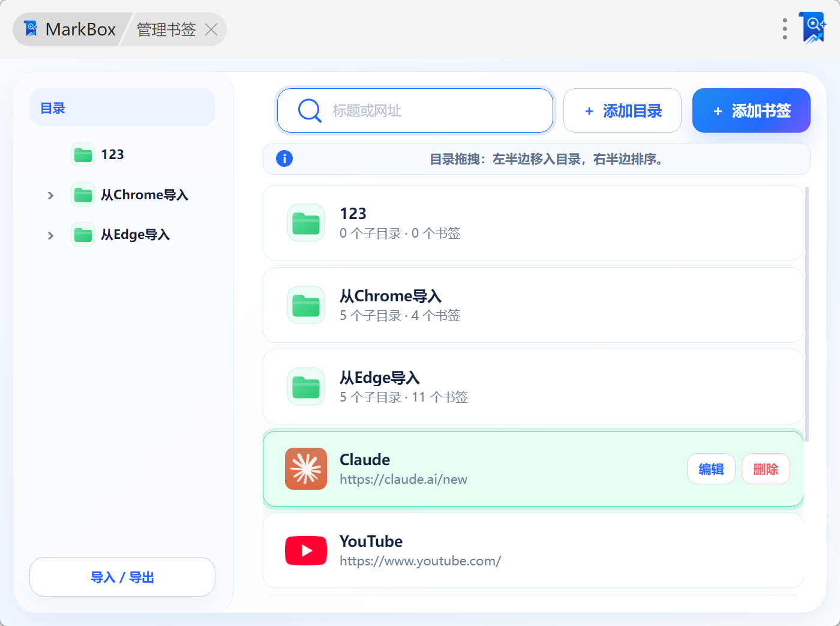Click the 添加目录 button
The height and width of the screenshot is (626, 840).
tap(622, 110)
